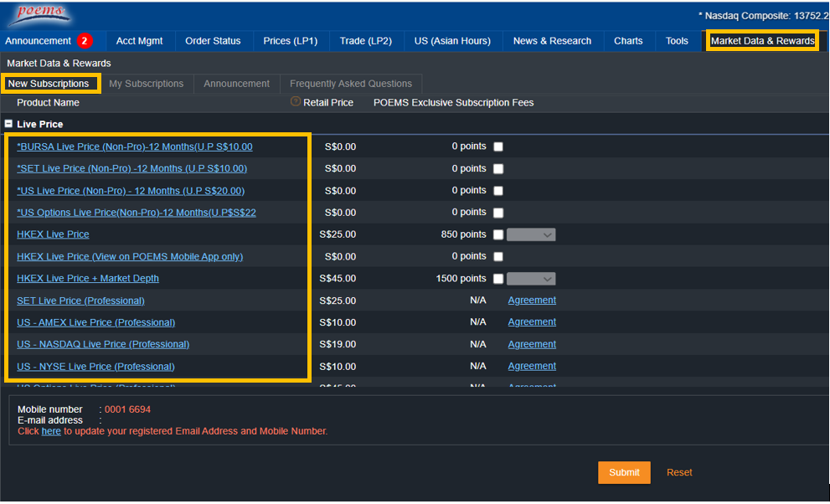
Task: Open the Announcement menu
Action: click(x=39, y=41)
